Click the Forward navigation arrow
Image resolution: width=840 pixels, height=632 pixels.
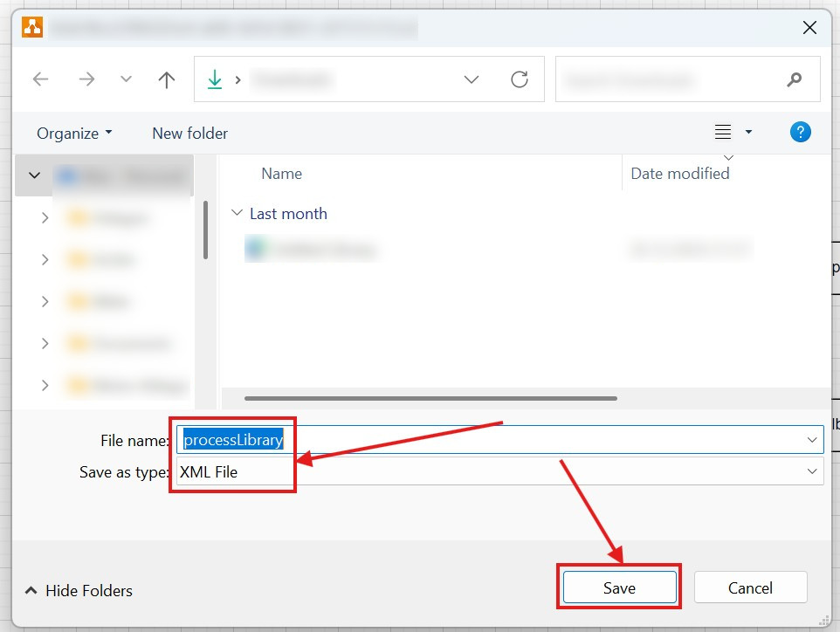click(86, 79)
